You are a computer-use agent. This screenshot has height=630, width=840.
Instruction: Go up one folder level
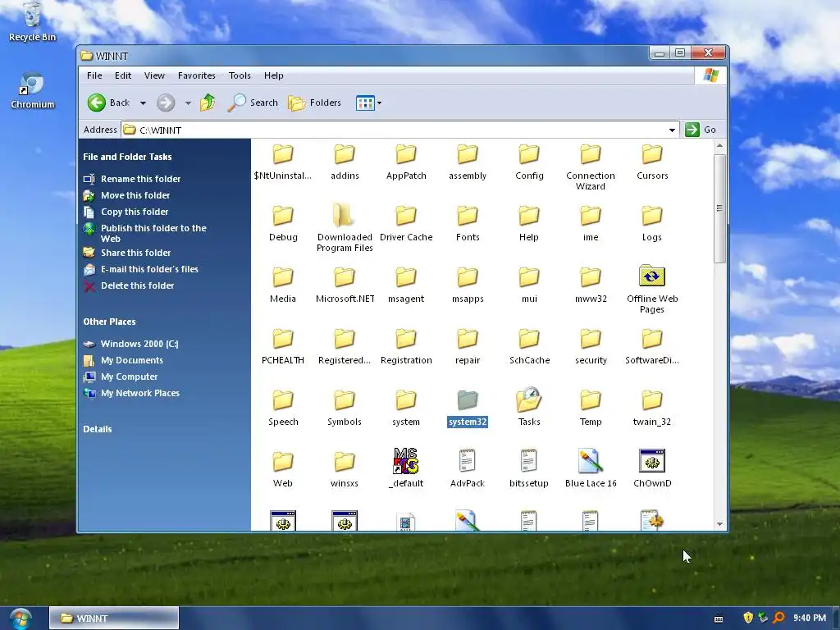(208, 102)
